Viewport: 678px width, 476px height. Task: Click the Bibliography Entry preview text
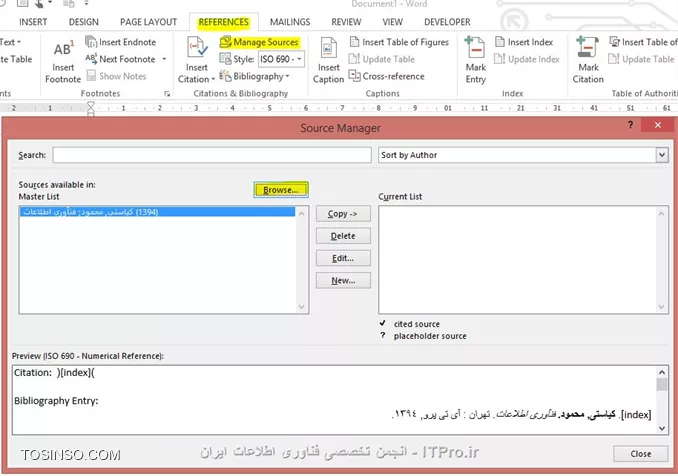pyautogui.click(x=521, y=414)
